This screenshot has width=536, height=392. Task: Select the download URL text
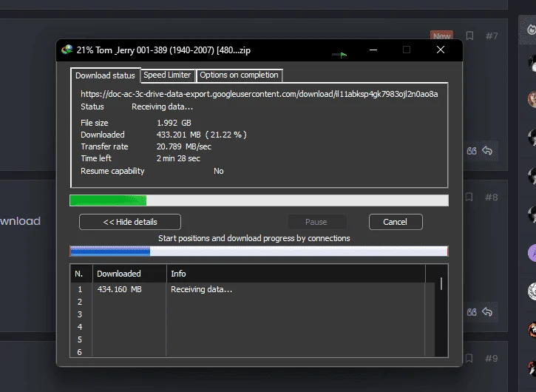[259, 94]
